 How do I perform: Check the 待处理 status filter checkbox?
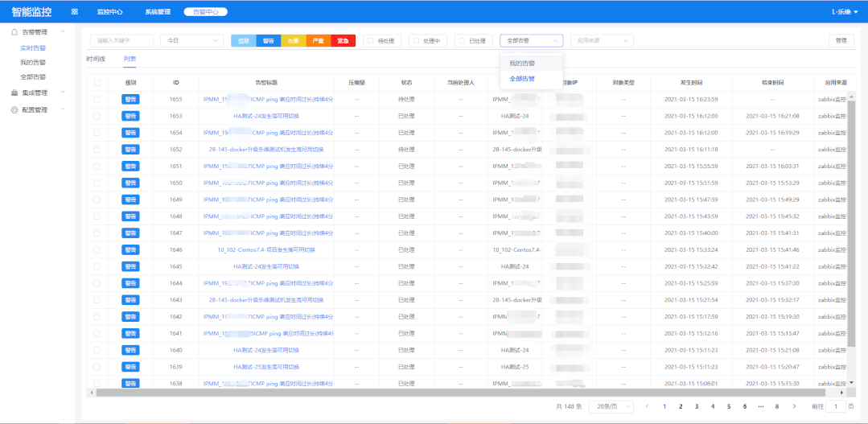[x=370, y=40]
